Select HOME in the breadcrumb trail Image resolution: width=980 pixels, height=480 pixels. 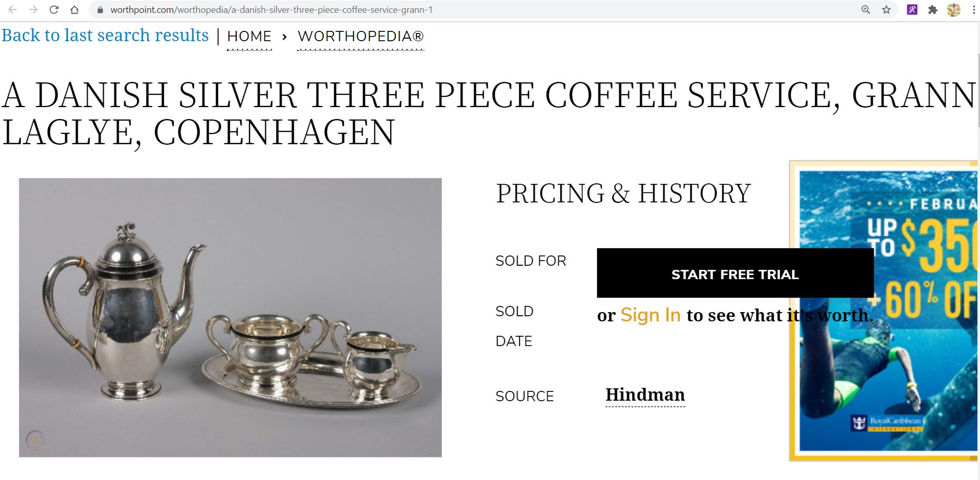[250, 36]
